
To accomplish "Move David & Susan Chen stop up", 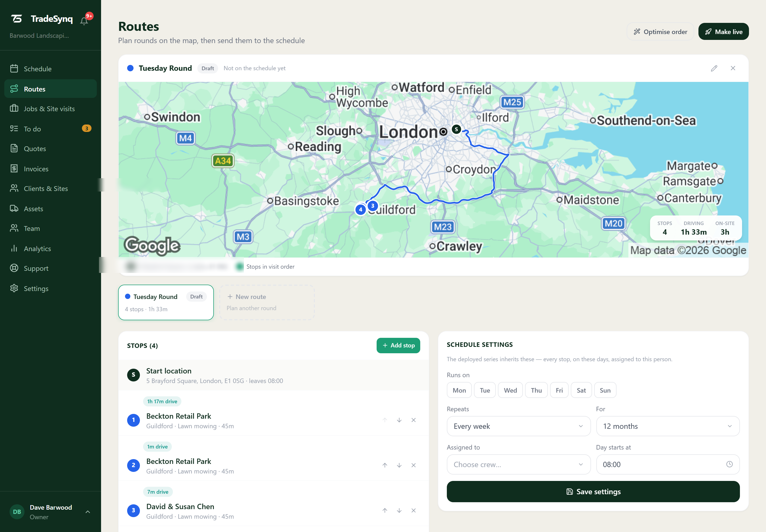I will [x=385, y=510].
